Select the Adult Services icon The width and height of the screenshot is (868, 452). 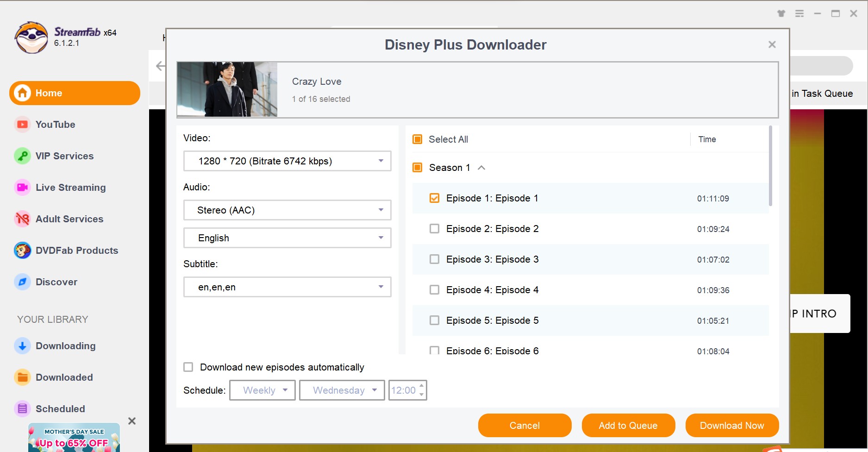pyautogui.click(x=22, y=219)
